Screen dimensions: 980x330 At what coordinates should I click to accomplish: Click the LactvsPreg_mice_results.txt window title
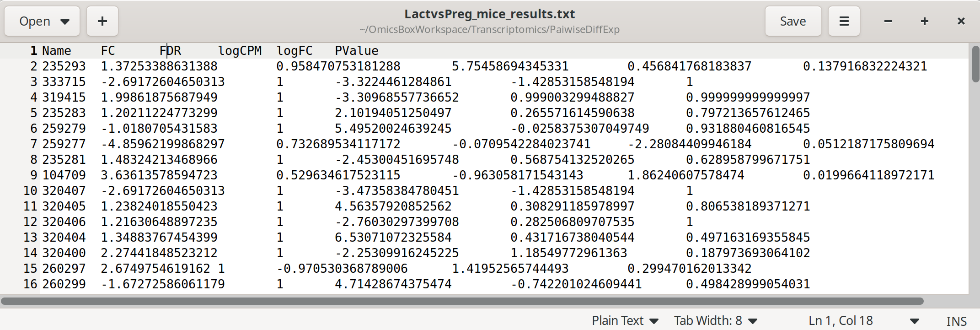(x=489, y=14)
